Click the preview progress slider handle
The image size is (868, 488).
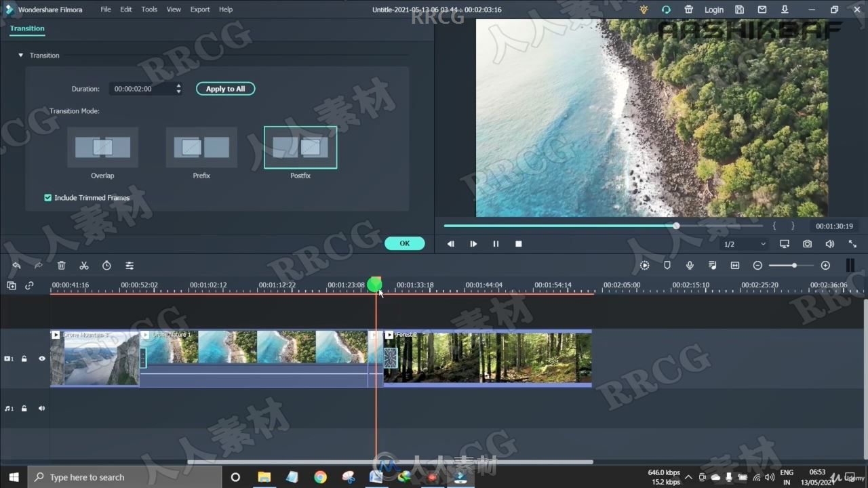676,226
